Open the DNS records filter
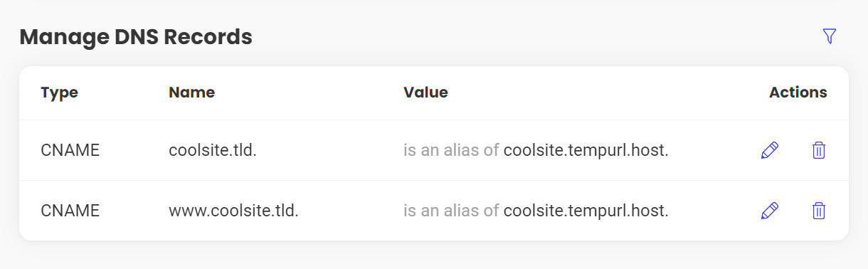 coord(829,36)
